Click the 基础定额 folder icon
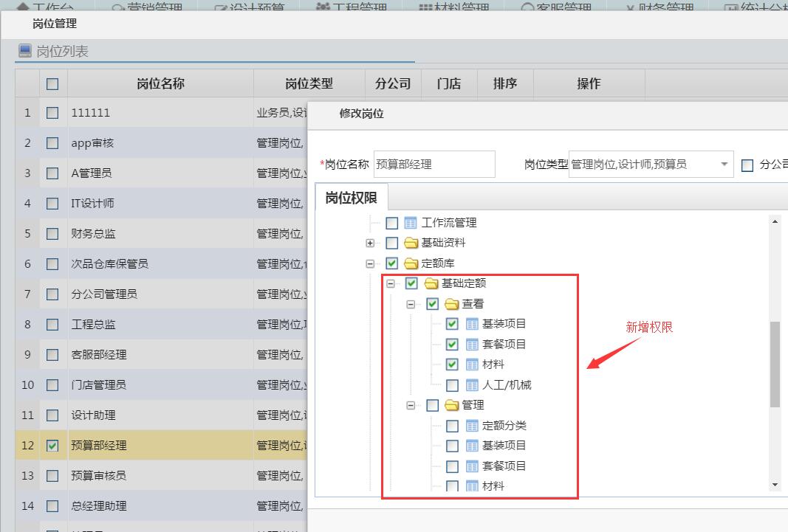788x532 pixels. [431, 283]
